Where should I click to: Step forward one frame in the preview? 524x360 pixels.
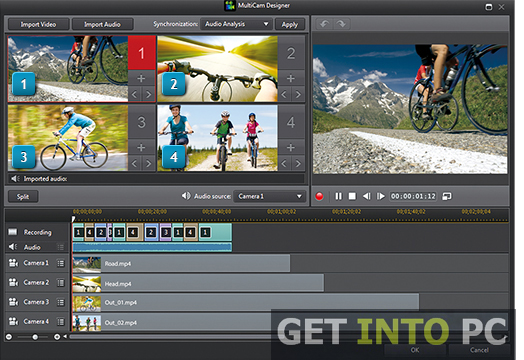click(381, 196)
